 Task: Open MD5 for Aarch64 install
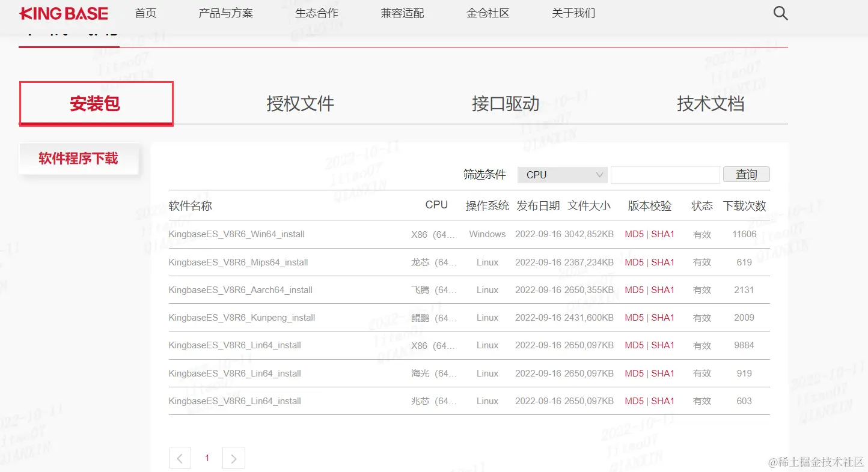(634, 290)
